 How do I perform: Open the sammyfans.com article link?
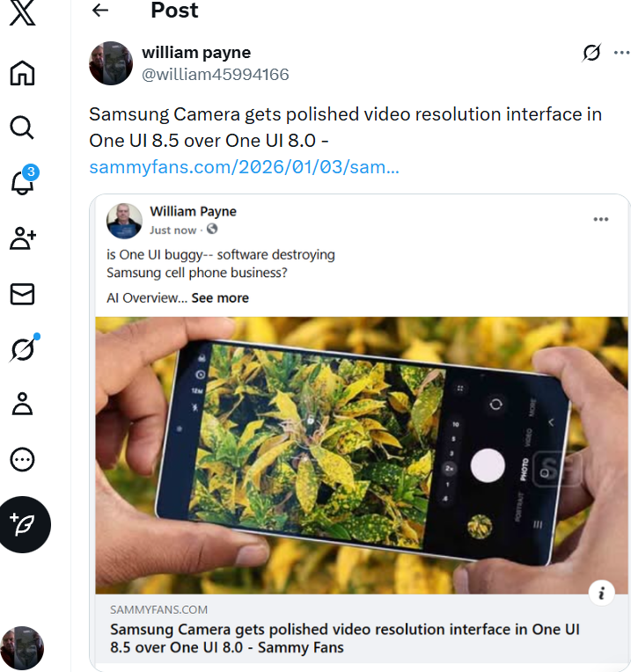(244, 167)
